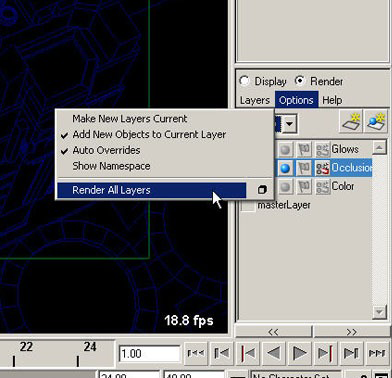Open render settings icon for Glows layer
The image size is (392, 378).
point(322,150)
